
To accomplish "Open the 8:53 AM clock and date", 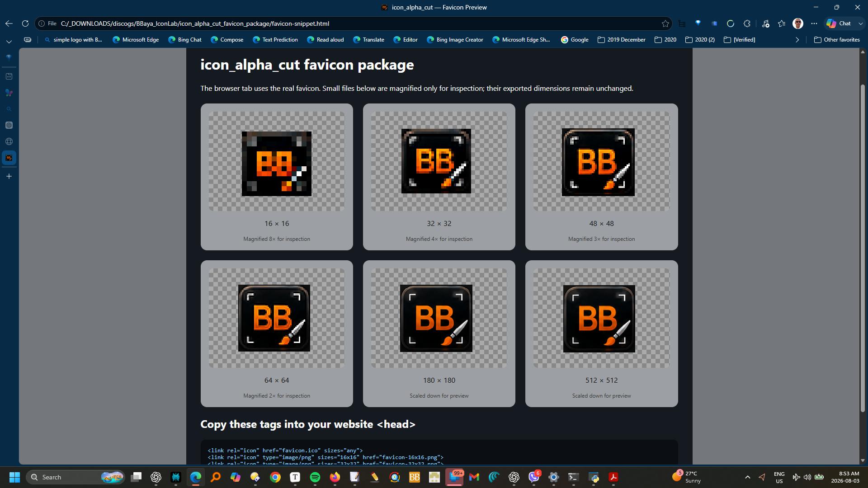I will point(845,477).
